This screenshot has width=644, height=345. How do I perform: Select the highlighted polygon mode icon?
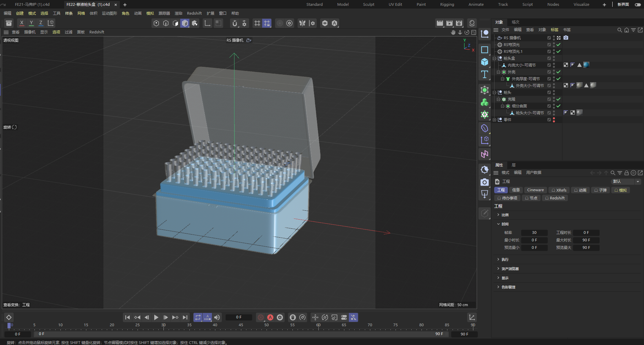185,23
